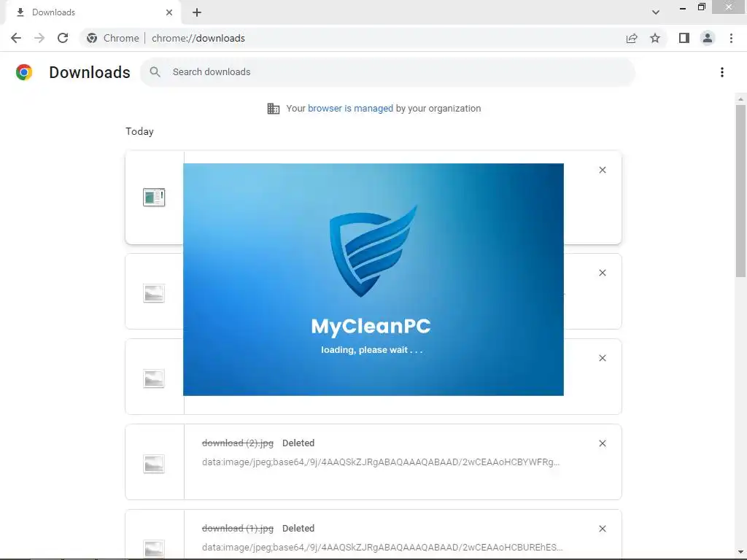The height and width of the screenshot is (560, 747).
Task: Click the 'Deleted' status beside download (2).jpg
Action: tap(298, 443)
